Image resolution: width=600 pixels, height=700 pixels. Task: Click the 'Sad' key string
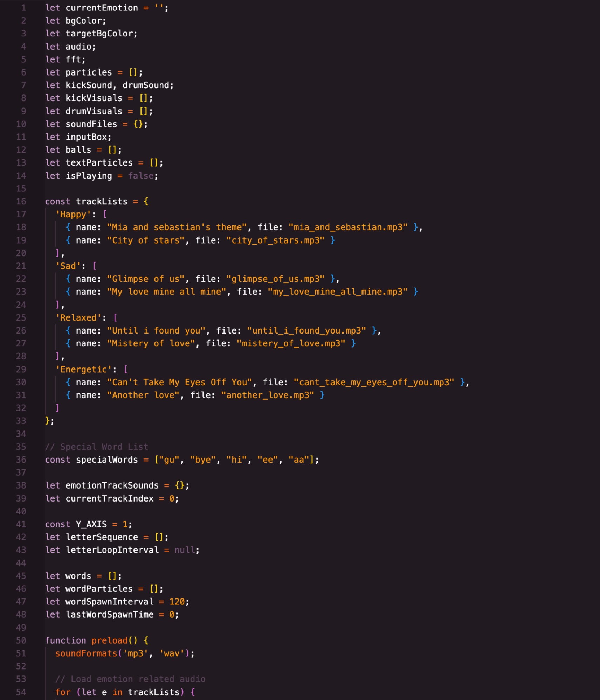point(68,266)
